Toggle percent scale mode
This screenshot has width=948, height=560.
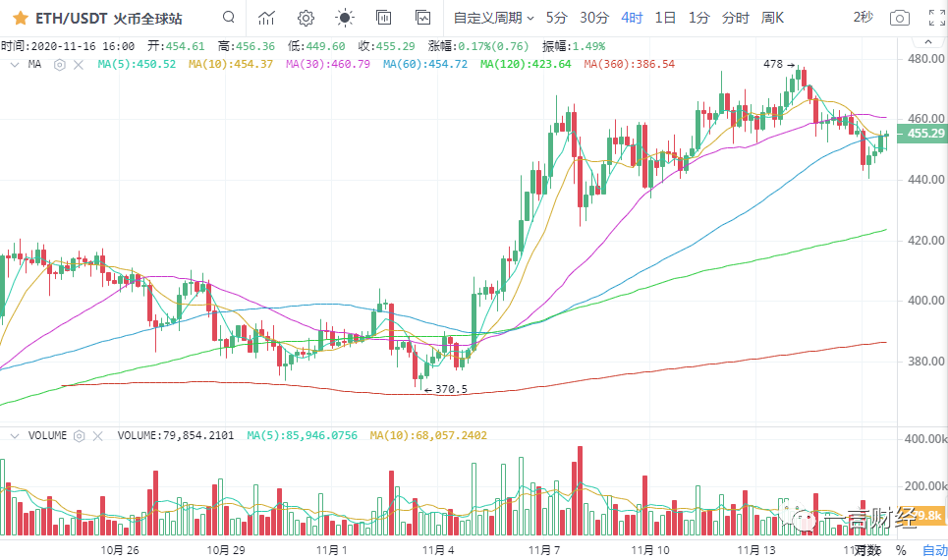click(x=900, y=550)
